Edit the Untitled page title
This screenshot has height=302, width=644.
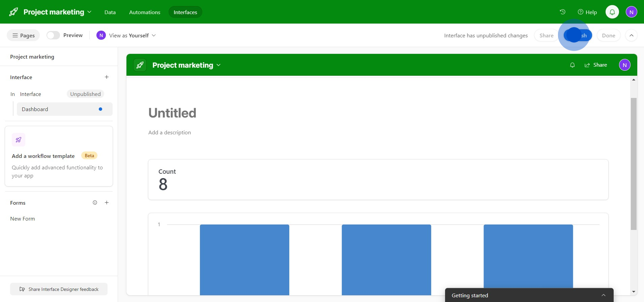(172, 113)
